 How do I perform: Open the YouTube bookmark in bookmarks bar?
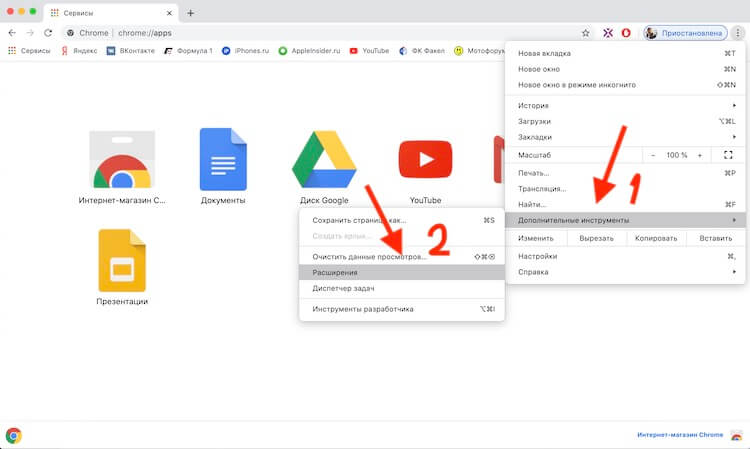coord(369,51)
